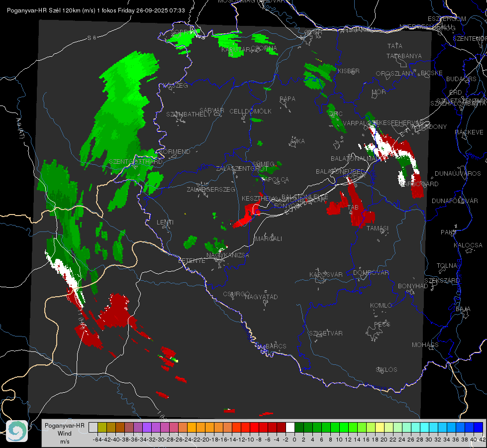Click the '42' legend value at scale end
Viewport: 487px width, 448px height.
[x=483, y=440]
